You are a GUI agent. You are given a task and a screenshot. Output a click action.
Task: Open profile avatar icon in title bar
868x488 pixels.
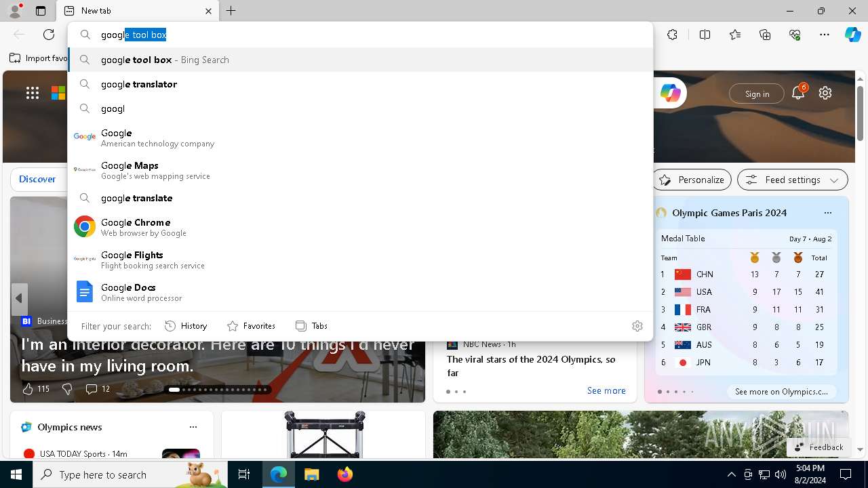[x=14, y=11]
